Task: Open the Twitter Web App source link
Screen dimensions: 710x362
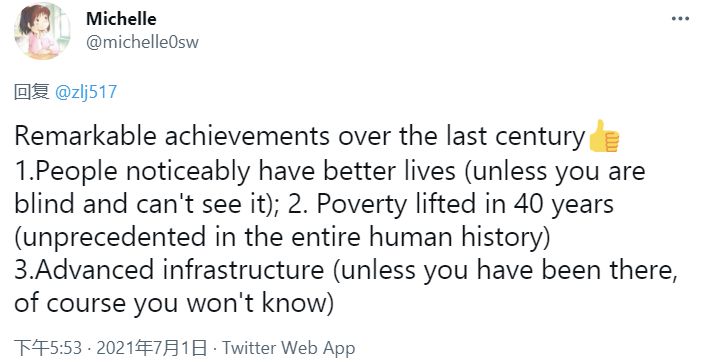Action: pyautogui.click(x=288, y=348)
